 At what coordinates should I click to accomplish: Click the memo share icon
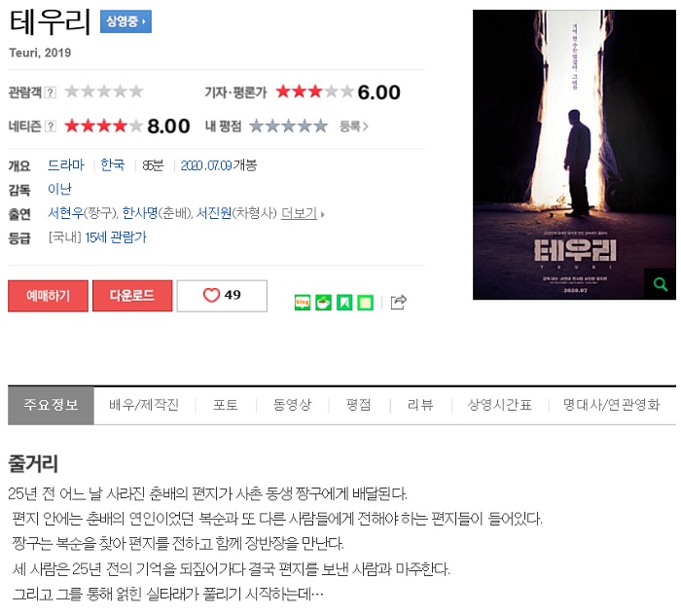pyautogui.click(x=365, y=303)
